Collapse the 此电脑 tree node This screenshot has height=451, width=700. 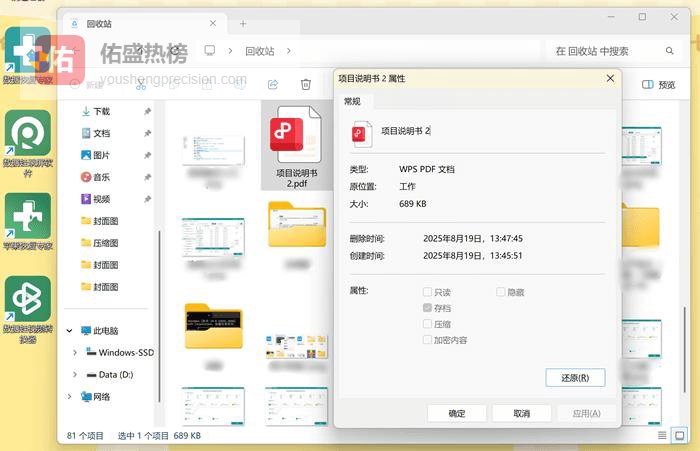pos(70,331)
